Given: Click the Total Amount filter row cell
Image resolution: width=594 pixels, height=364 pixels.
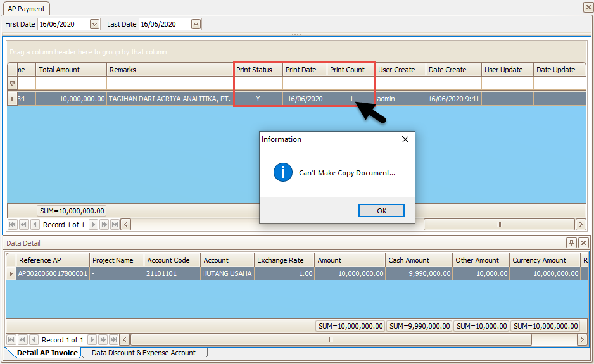Looking at the screenshot, I should 71,84.
